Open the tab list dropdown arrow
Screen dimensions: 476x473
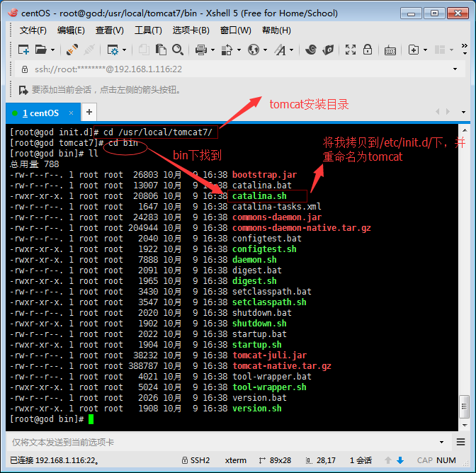point(463,113)
